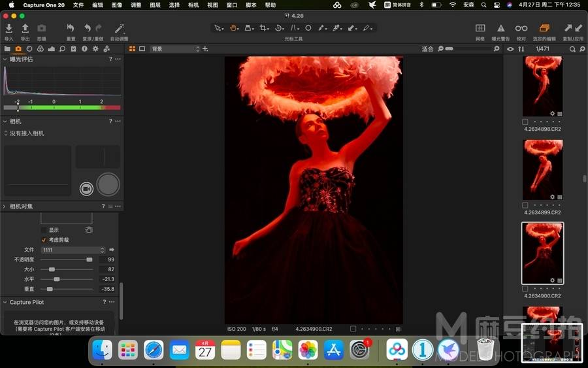Select the pointer cursor tool
The height and width of the screenshot is (368, 588).
tap(218, 28)
